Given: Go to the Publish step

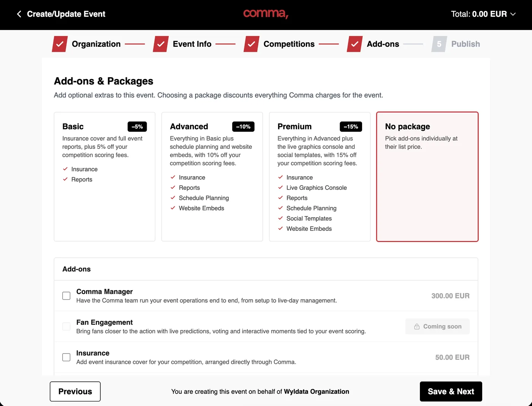Looking at the screenshot, I should (x=465, y=44).
